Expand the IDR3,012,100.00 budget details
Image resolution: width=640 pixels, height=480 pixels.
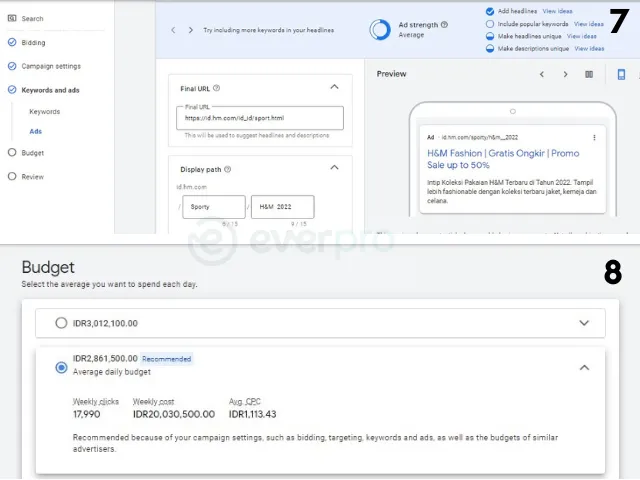[x=584, y=323]
